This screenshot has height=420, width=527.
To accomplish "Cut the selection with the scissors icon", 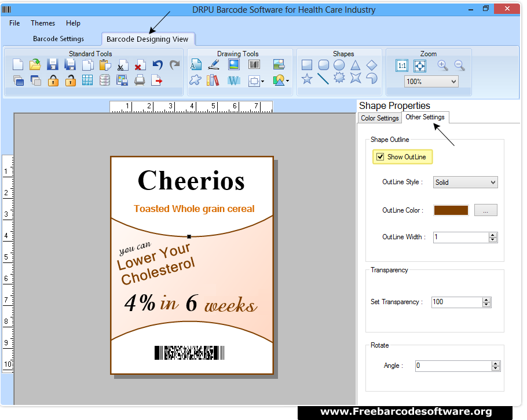I will click(x=123, y=64).
